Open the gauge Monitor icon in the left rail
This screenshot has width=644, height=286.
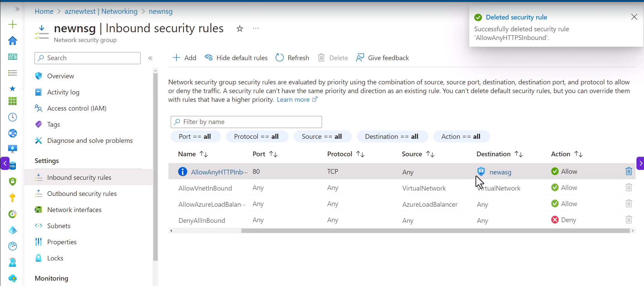coord(12,246)
